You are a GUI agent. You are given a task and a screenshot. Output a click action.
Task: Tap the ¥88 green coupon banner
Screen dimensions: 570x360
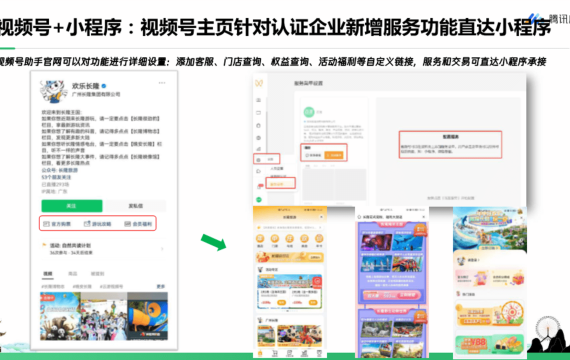click(489, 345)
